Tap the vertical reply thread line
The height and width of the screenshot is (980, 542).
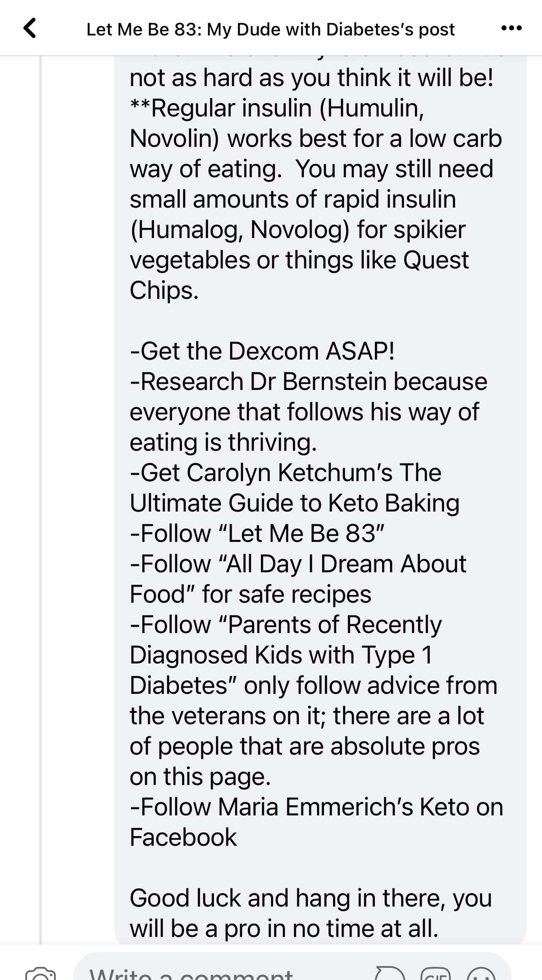pos(41,506)
